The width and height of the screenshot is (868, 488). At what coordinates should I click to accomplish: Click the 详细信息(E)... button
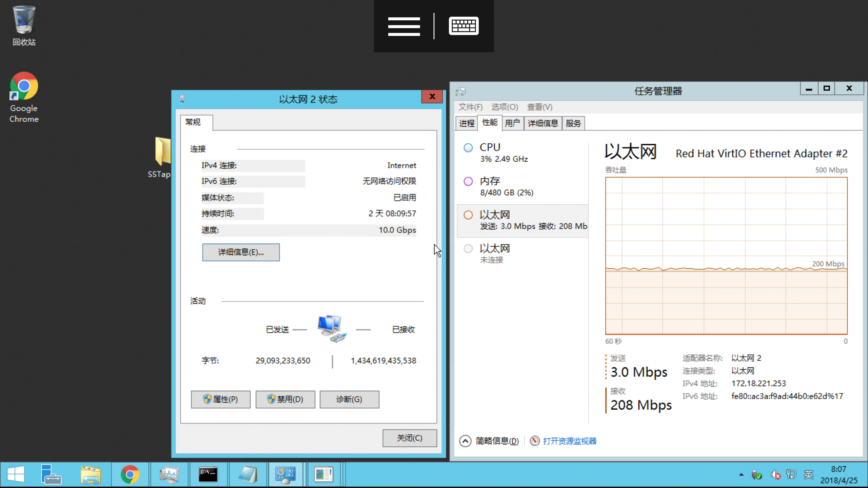[x=241, y=252]
